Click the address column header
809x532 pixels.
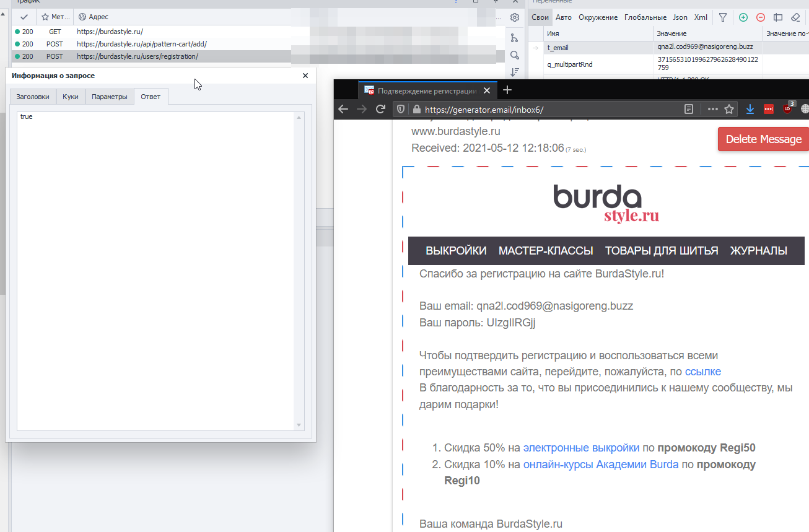181,17
